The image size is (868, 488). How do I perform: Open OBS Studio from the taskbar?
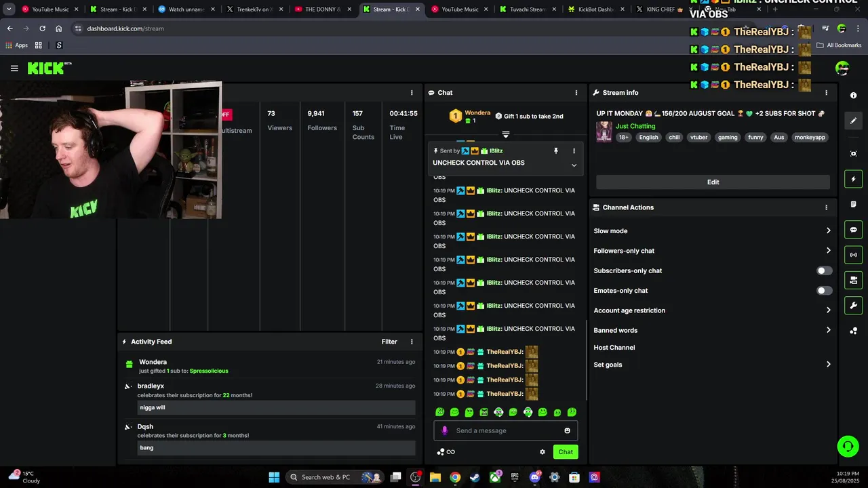pos(416,477)
